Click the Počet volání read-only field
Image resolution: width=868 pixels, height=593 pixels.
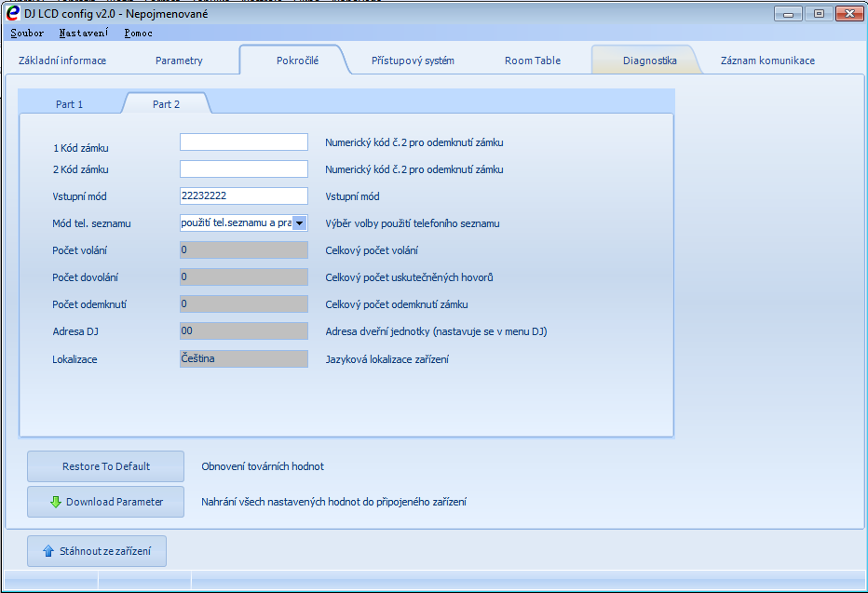pos(244,250)
